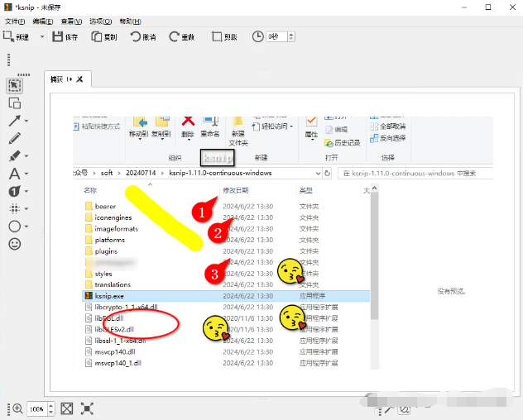This screenshot has width=523, height=420.
Task: Click the capture delay clock icon
Action: pyautogui.click(x=258, y=36)
